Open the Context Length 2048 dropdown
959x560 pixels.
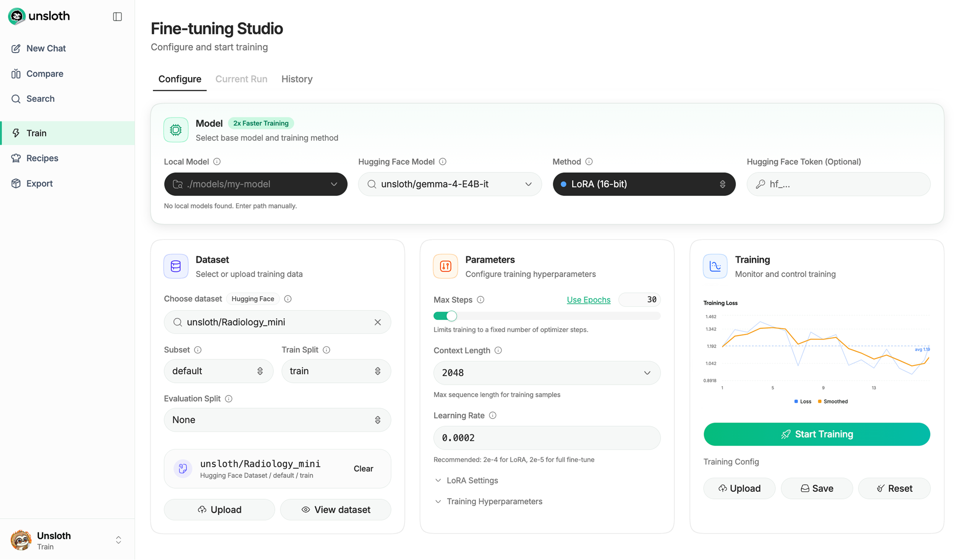pyautogui.click(x=547, y=373)
